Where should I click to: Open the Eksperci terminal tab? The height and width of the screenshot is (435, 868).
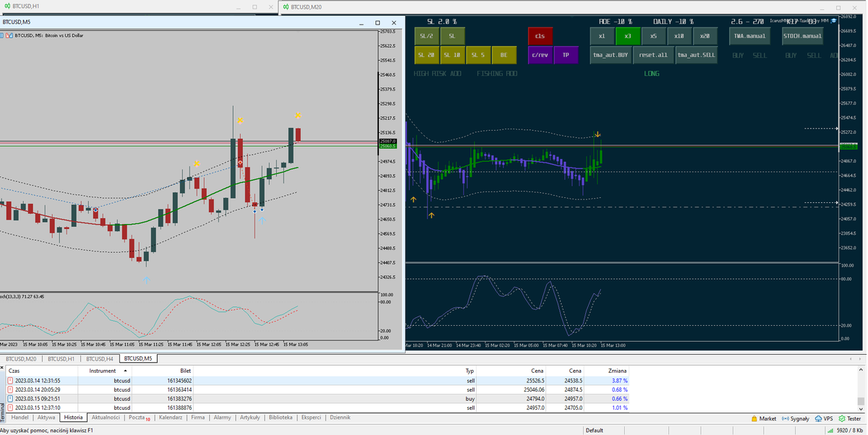tap(311, 418)
